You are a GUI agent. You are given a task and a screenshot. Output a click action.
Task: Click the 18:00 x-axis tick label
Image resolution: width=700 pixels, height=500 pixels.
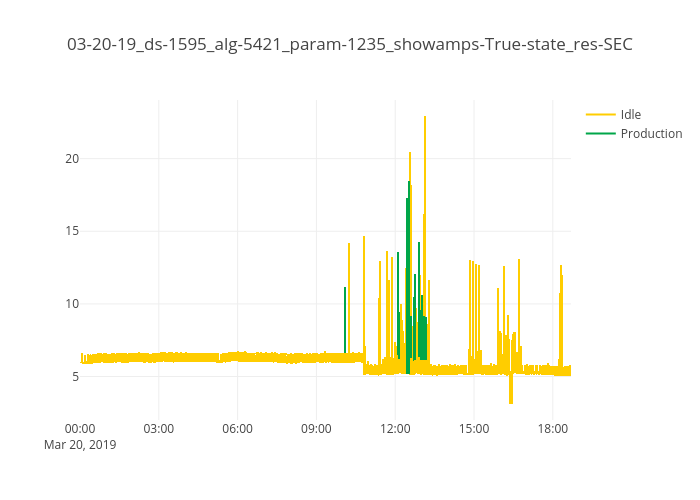coord(552,429)
